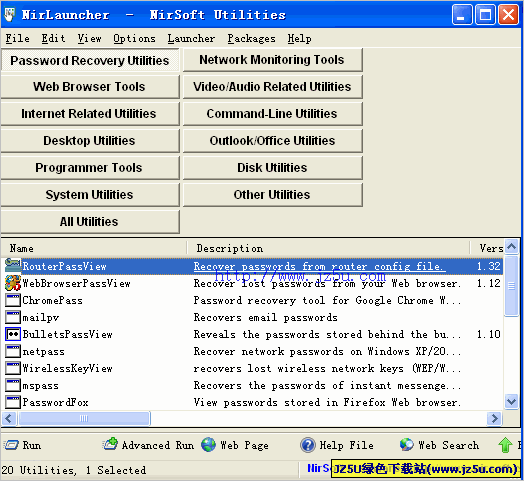
Task: Show Desktop Utilities category
Action: tap(90, 141)
